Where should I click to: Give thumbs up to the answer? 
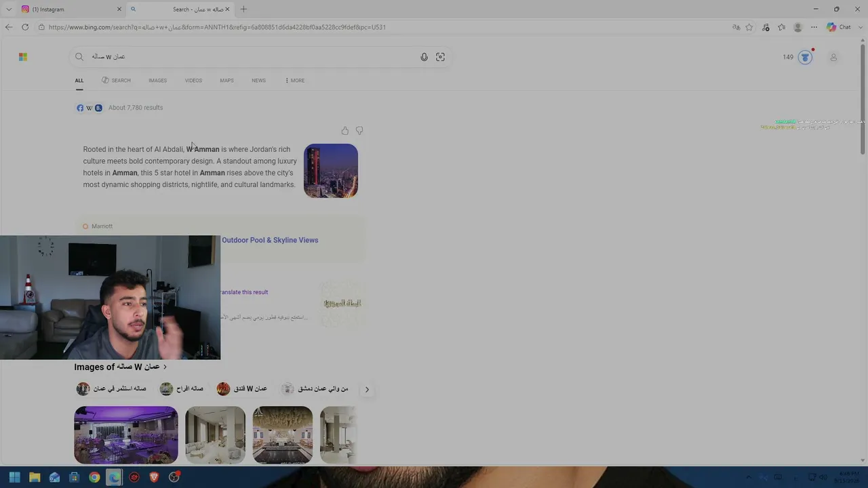coord(345,130)
